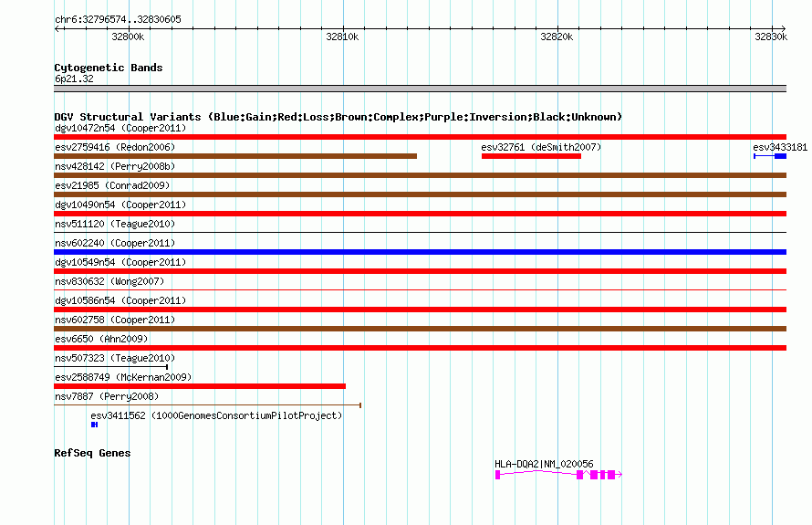Click the right arrow at the ruler end

(x=783, y=28)
